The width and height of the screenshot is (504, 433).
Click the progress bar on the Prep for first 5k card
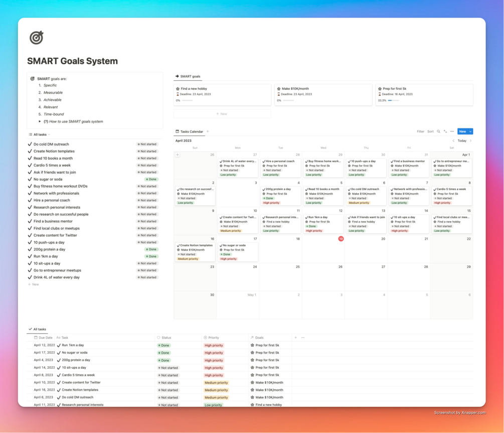point(394,100)
